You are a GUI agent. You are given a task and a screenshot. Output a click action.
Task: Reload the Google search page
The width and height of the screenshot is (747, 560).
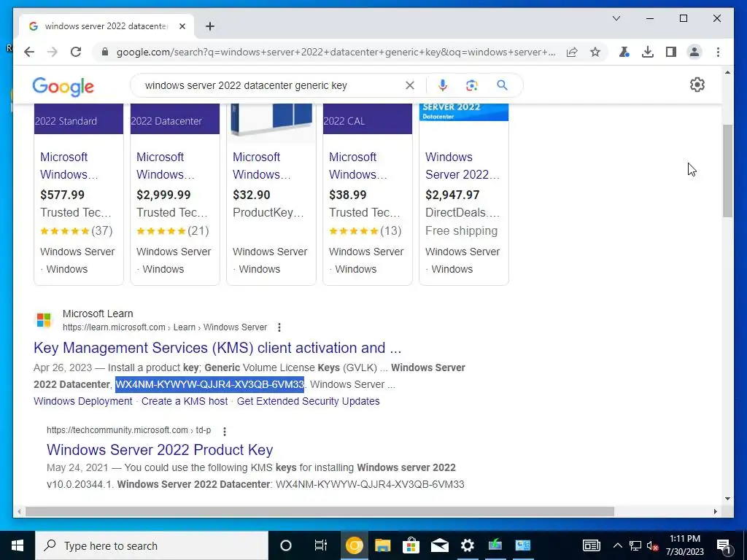click(x=76, y=52)
